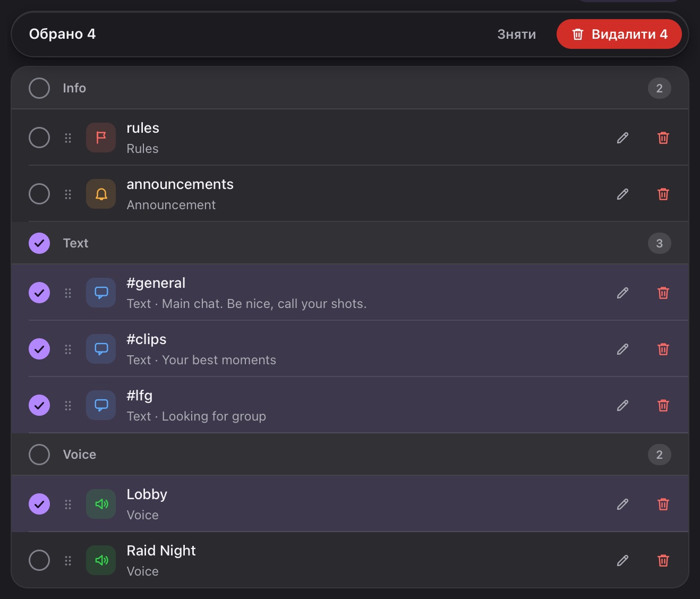Click the Text category count badge
Viewport: 700px width, 599px height.
tap(660, 243)
